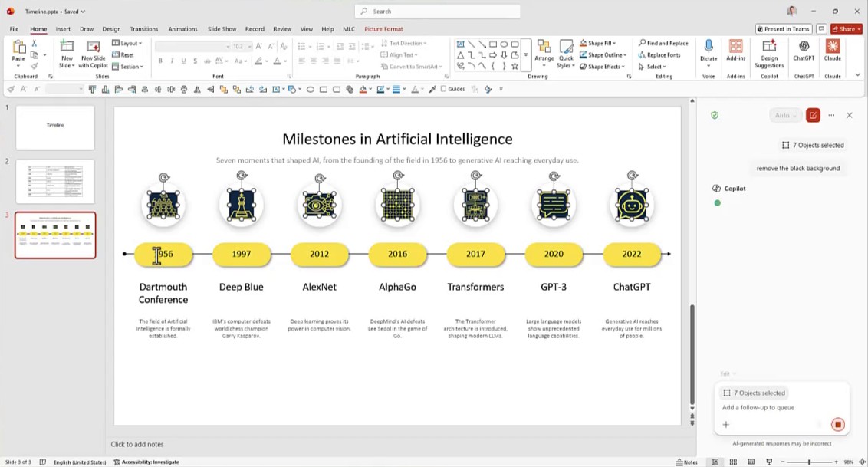Viewport: 868px width, 467px height.
Task: Toggle the Guides checkbox
Action: (x=453, y=88)
